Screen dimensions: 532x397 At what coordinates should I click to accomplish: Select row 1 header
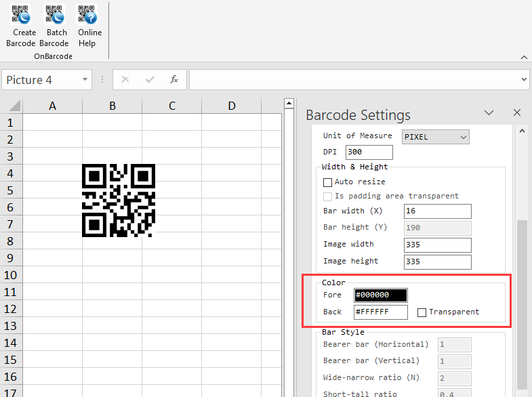[x=11, y=123]
